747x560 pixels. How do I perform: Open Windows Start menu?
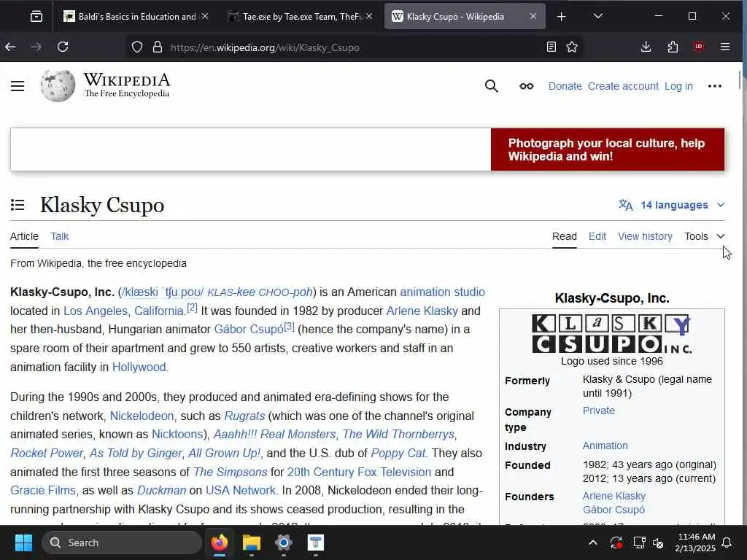point(23,542)
